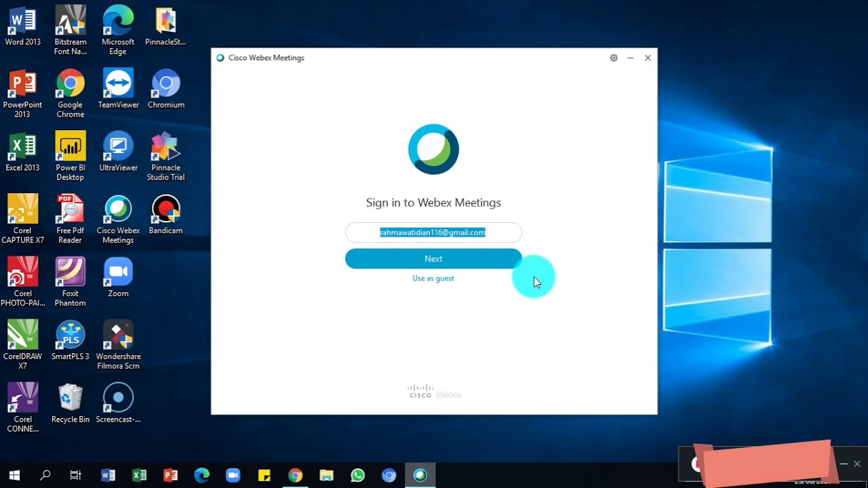Open the Recycle Bin
Viewport: 868px width, 488px height.
point(71,404)
